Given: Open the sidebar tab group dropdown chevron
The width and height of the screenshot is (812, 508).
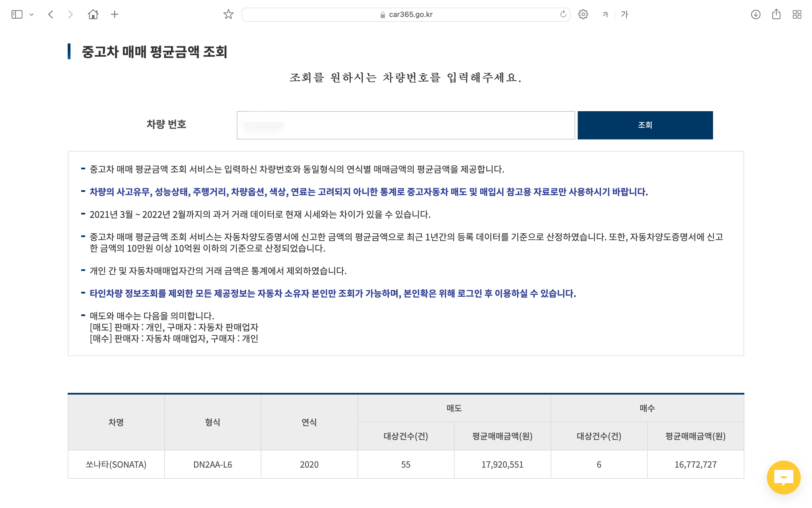Looking at the screenshot, I should (32, 14).
